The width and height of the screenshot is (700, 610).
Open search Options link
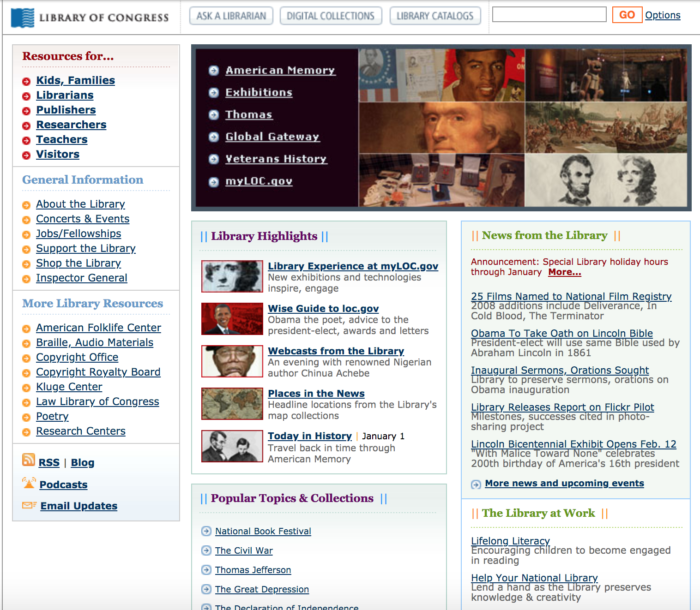pos(663,15)
